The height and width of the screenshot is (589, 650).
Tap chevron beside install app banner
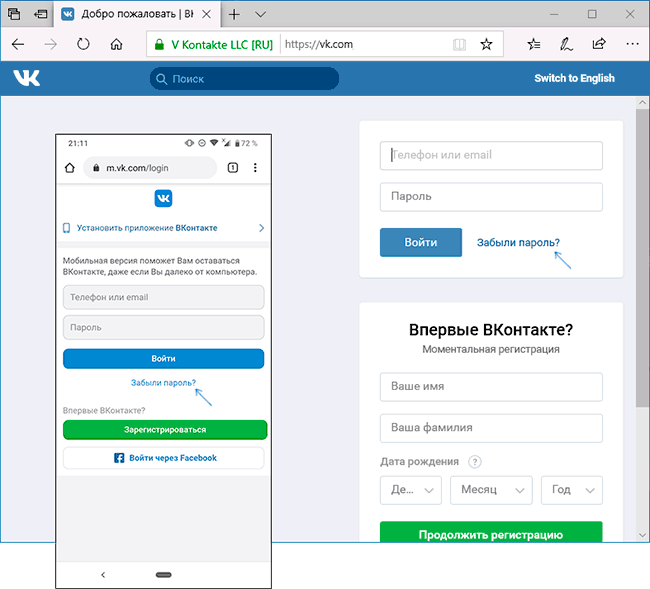pos(261,228)
